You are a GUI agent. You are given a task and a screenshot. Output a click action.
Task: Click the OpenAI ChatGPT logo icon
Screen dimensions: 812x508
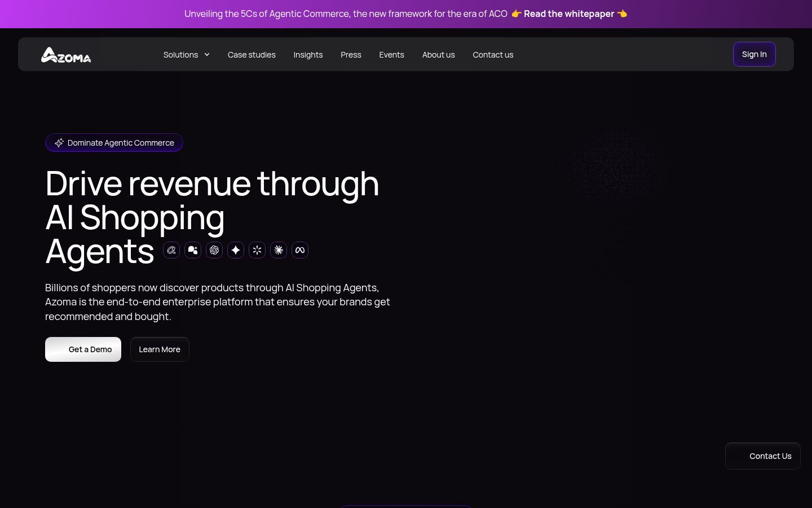coord(214,250)
